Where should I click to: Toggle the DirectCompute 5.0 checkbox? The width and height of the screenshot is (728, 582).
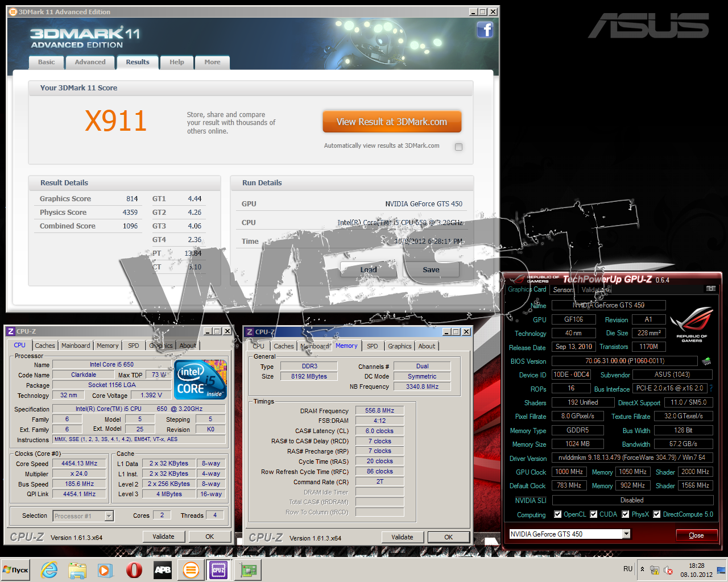[x=656, y=514]
